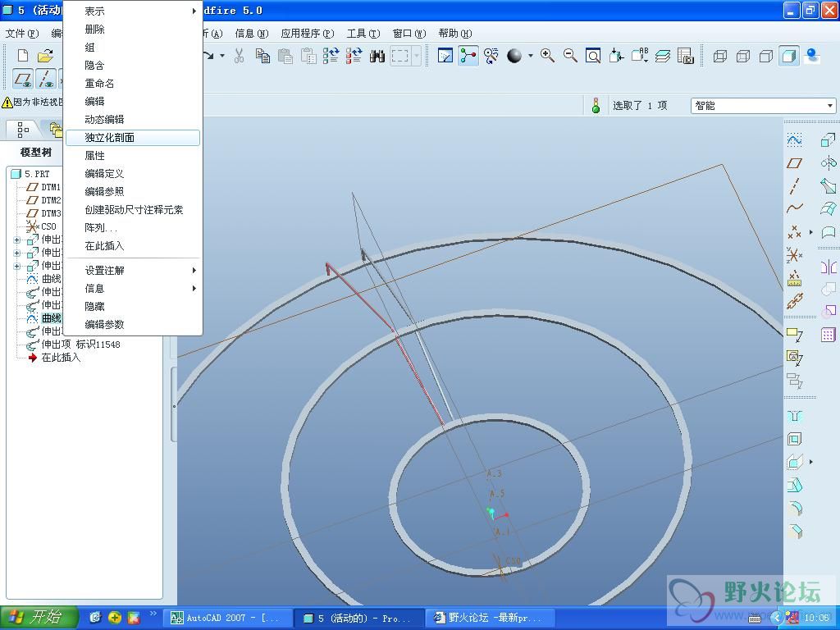Image resolution: width=840 pixels, height=630 pixels.
Task: Choose 编辑定义 in the context menu
Action: pos(133,174)
